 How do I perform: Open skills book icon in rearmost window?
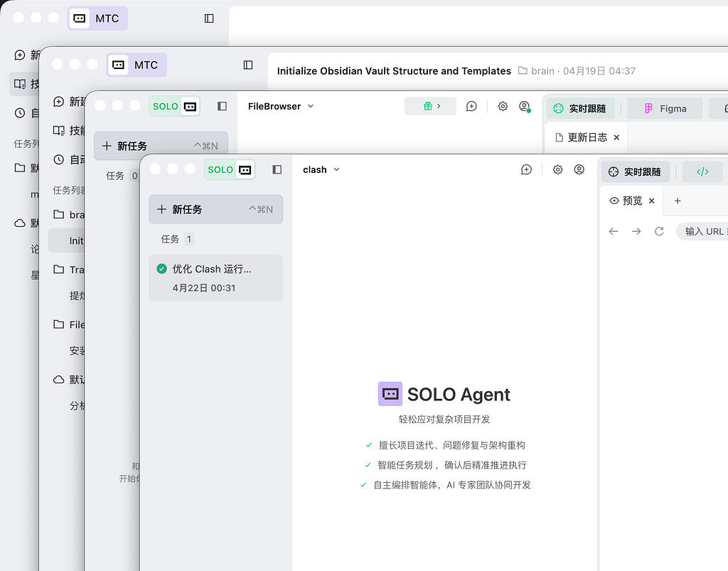tap(19, 84)
